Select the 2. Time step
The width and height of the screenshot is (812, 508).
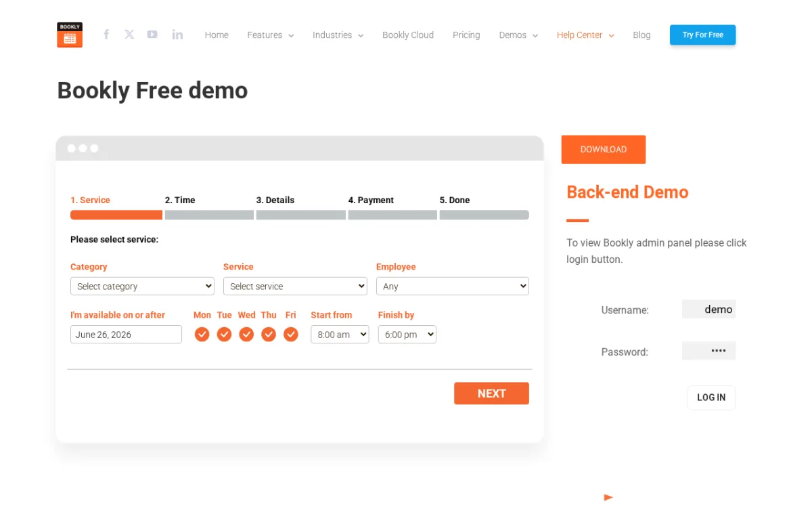[x=209, y=207]
